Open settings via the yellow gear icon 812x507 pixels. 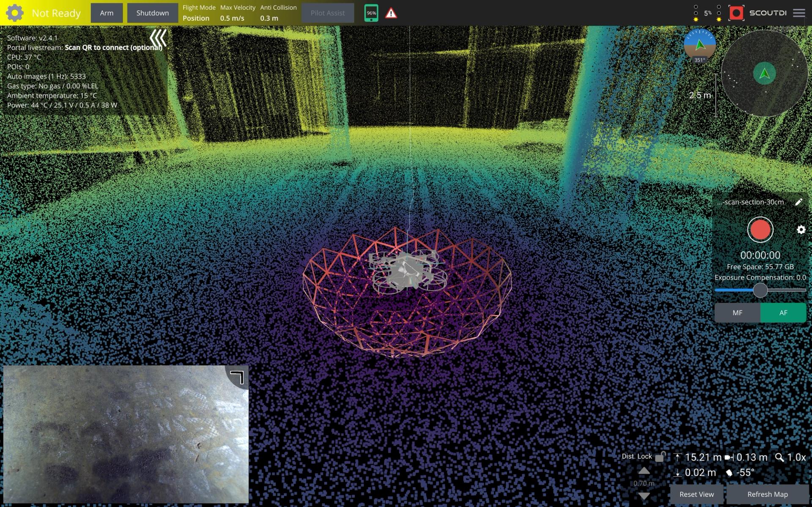[x=15, y=13]
